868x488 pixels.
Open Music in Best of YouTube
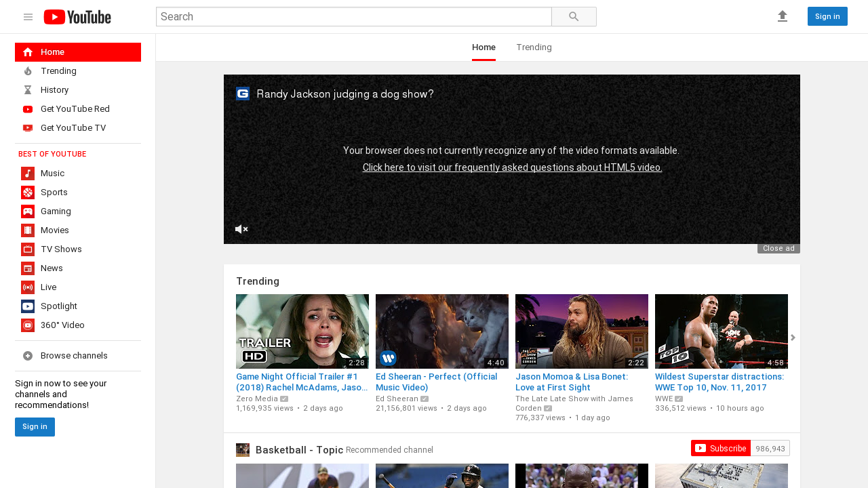78,174
